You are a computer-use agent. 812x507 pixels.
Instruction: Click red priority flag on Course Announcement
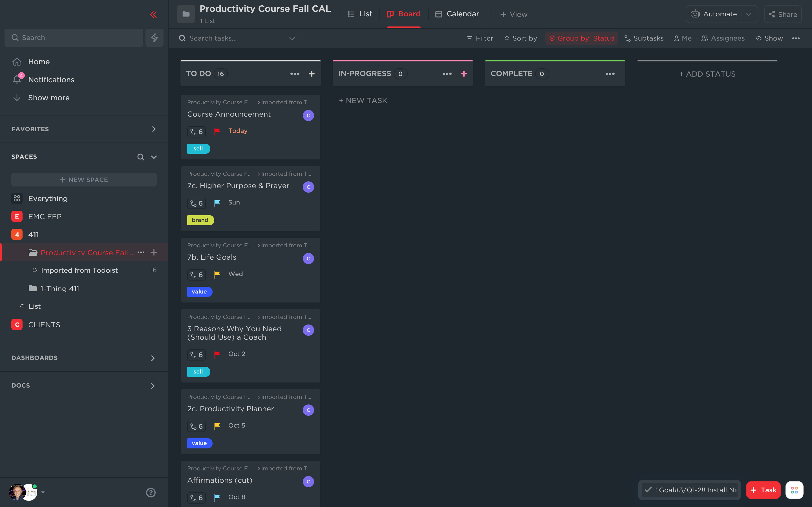tap(217, 131)
